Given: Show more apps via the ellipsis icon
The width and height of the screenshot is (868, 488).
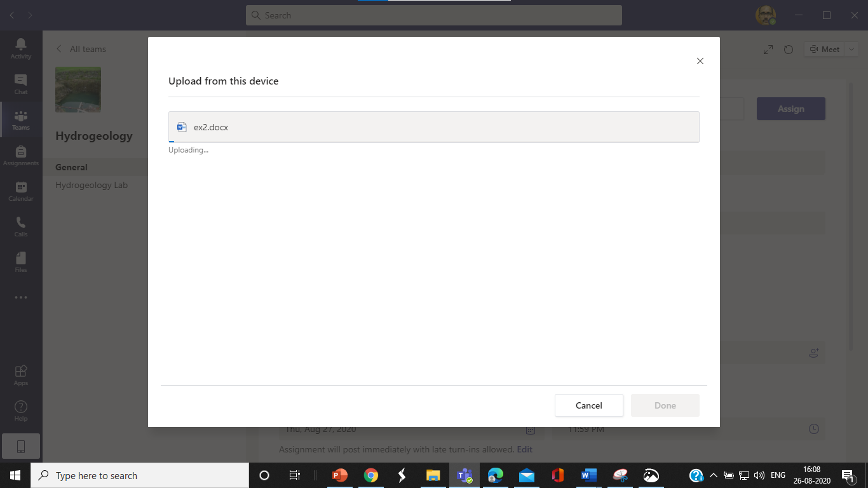Looking at the screenshot, I should tap(21, 297).
